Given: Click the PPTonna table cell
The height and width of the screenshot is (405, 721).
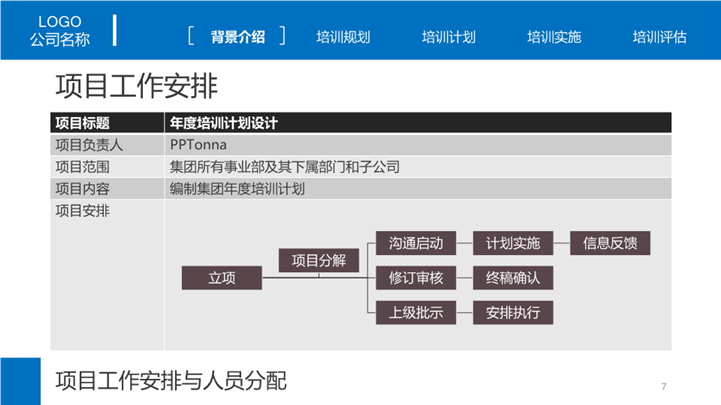Looking at the screenshot, I should (199, 145).
